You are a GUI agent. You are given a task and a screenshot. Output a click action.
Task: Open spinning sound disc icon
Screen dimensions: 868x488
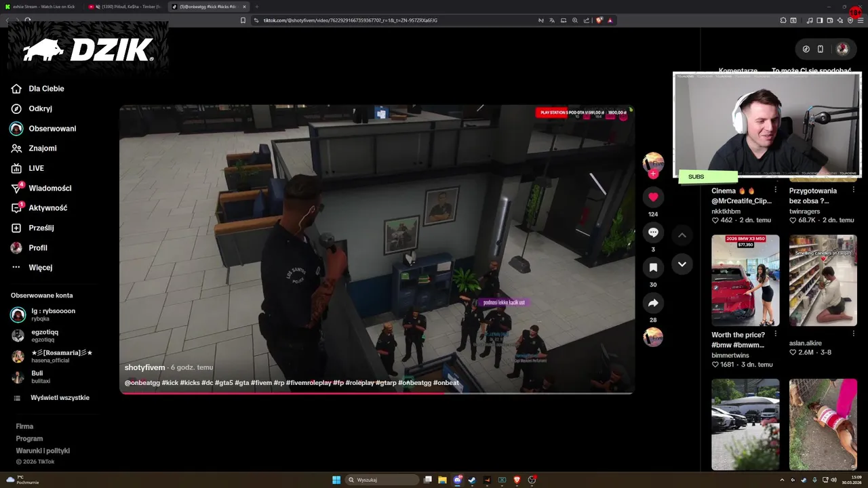point(653,337)
